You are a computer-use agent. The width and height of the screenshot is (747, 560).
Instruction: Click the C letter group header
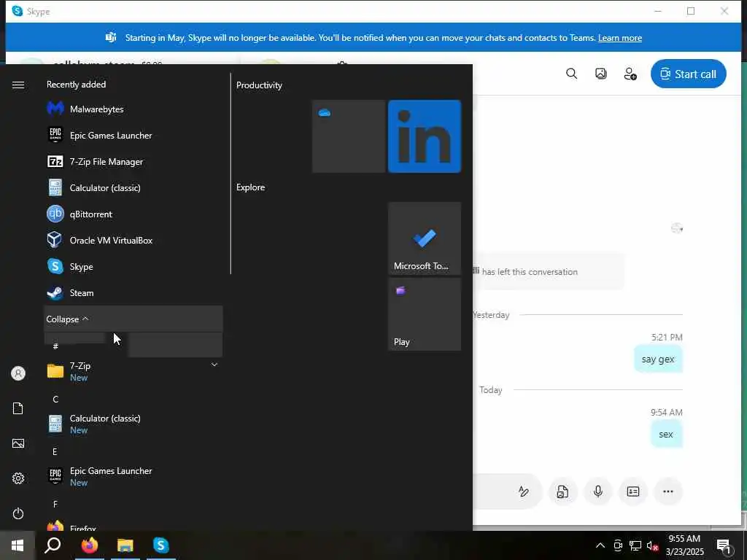[55, 399]
